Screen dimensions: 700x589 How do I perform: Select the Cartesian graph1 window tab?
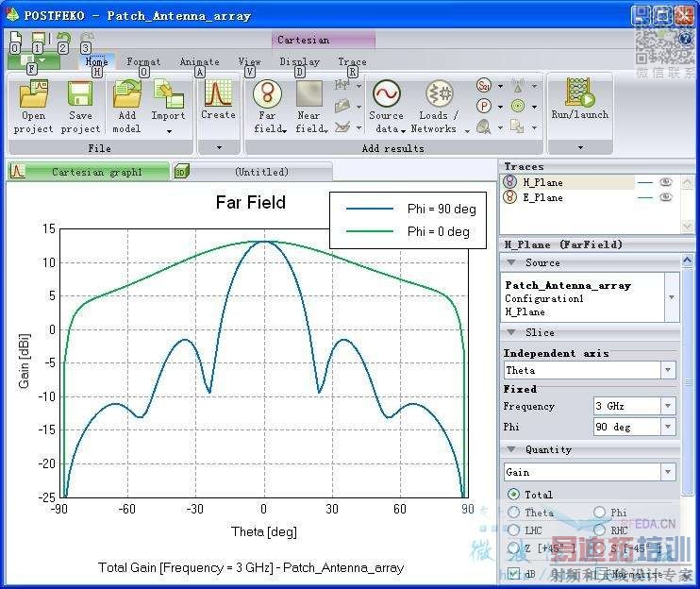pyautogui.click(x=88, y=172)
